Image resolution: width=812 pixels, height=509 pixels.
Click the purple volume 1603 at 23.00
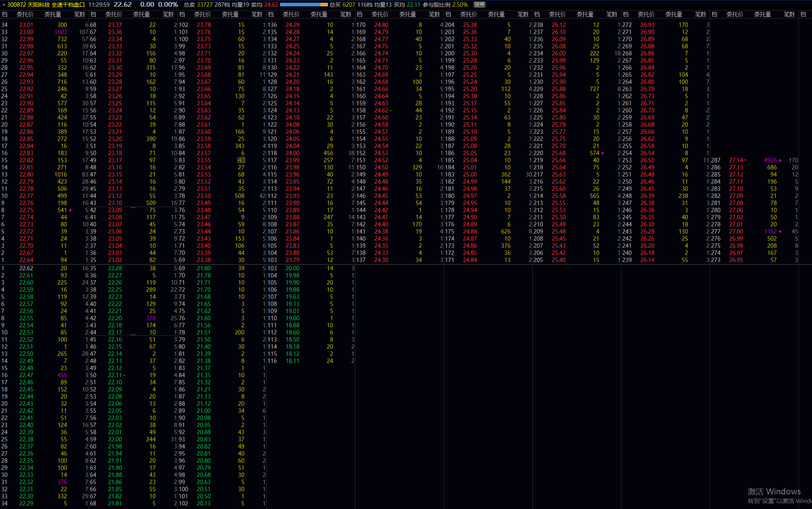pyautogui.click(x=61, y=32)
